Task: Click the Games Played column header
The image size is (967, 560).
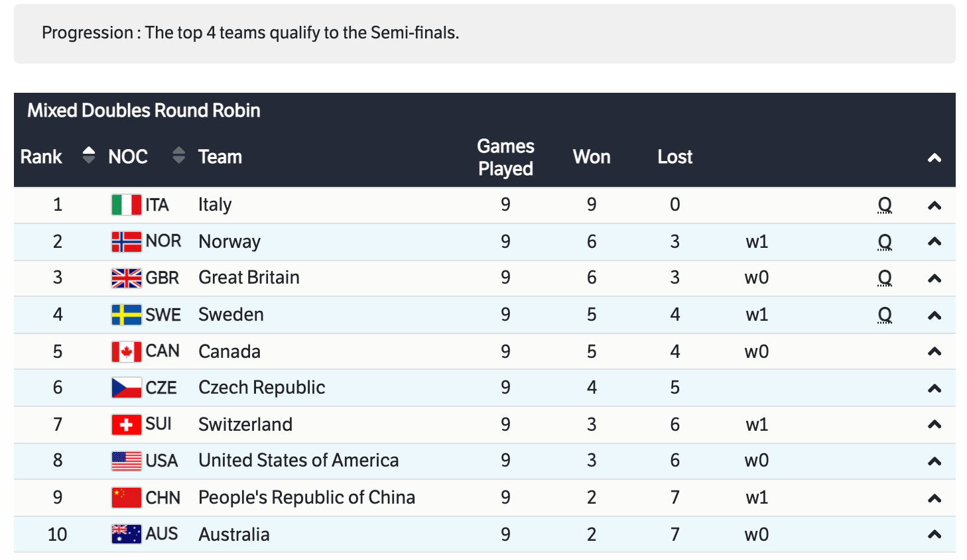Action: tap(505, 157)
